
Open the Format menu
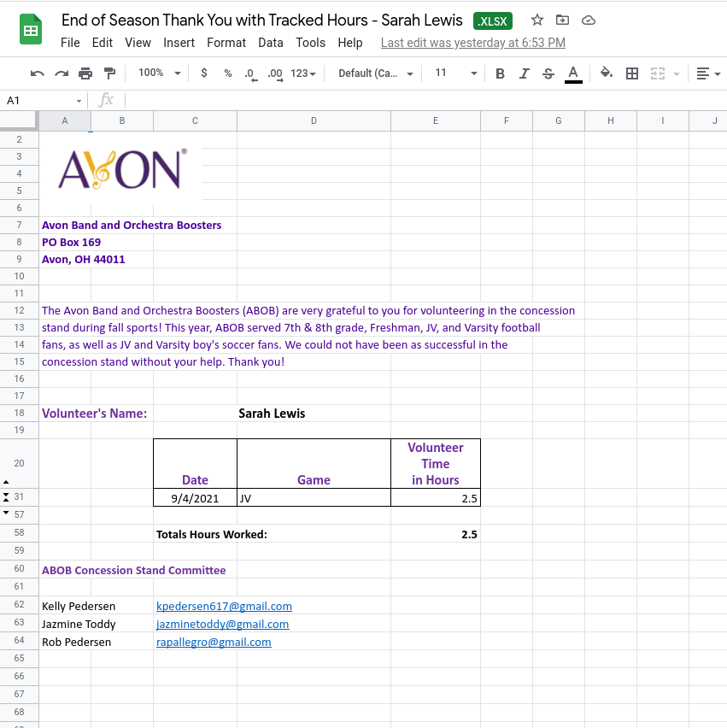coord(226,43)
